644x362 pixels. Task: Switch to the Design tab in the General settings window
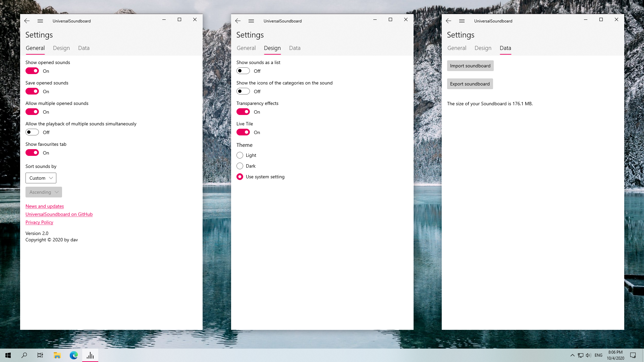pyautogui.click(x=61, y=48)
